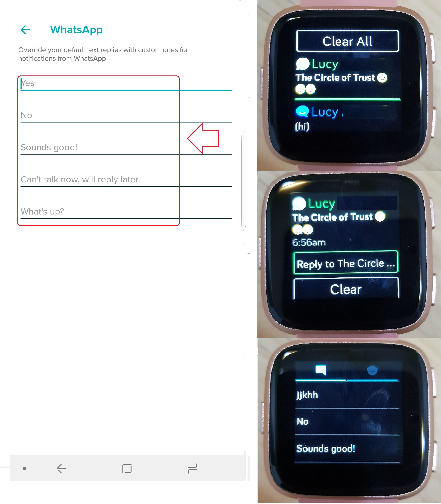Tap the 'Clear' button on watch screen
Screen dimensions: 441x504
click(346, 289)
